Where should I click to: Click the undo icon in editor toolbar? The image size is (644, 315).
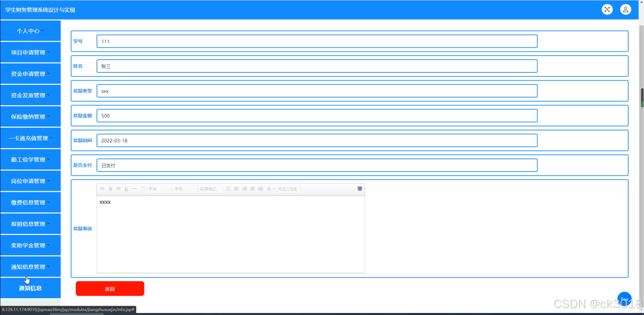coord(102,189)
